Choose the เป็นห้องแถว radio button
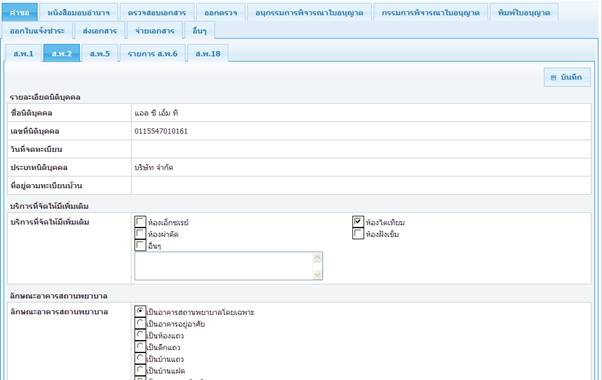 pyautogui.click(x=140, y=335)
